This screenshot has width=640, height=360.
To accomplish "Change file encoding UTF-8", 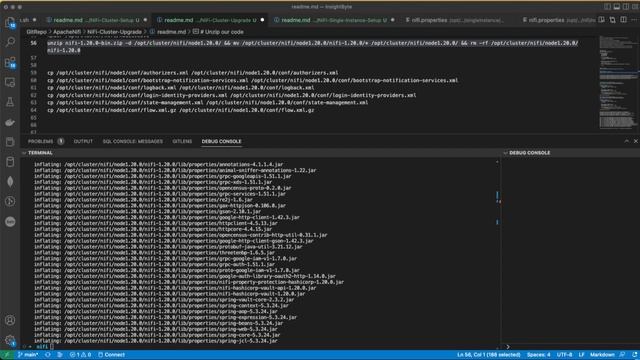I will coord(564,355).
